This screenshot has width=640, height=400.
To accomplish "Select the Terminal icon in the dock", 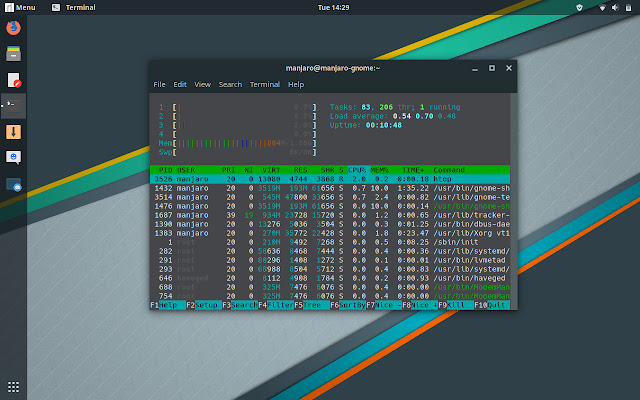I will point(13,106).
